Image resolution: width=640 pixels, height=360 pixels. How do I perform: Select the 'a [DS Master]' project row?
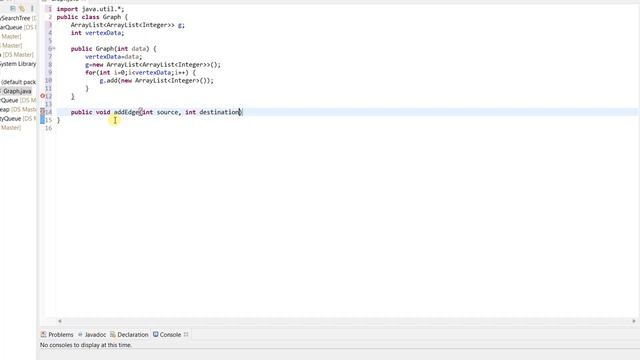coord(17,55)
